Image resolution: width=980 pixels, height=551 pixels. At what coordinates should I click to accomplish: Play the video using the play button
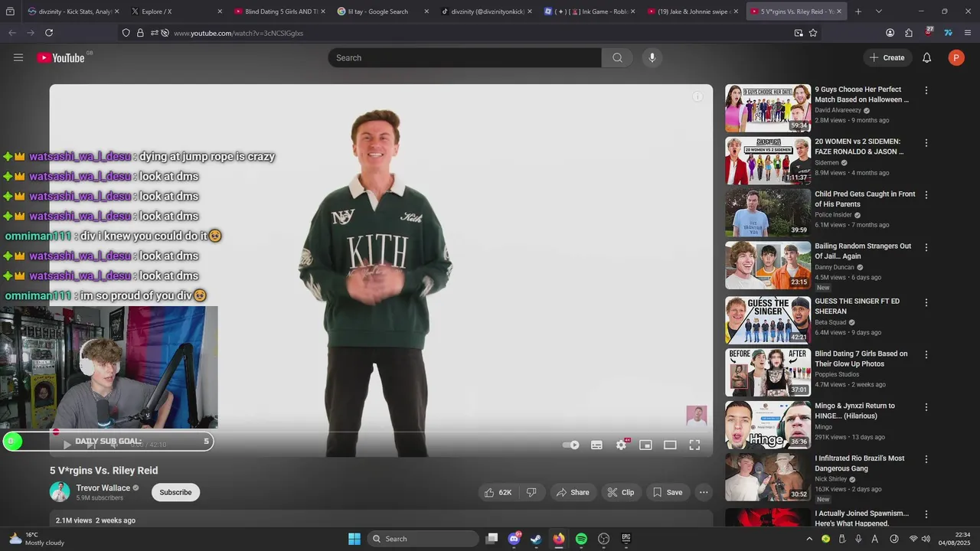point(67,445)
